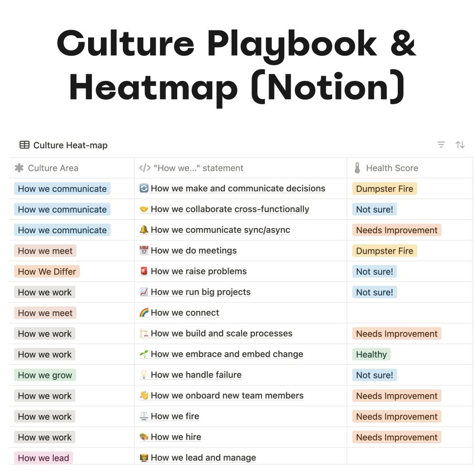474x476 pixels.
Task: Click the Health Score column header
Action: 410,168
